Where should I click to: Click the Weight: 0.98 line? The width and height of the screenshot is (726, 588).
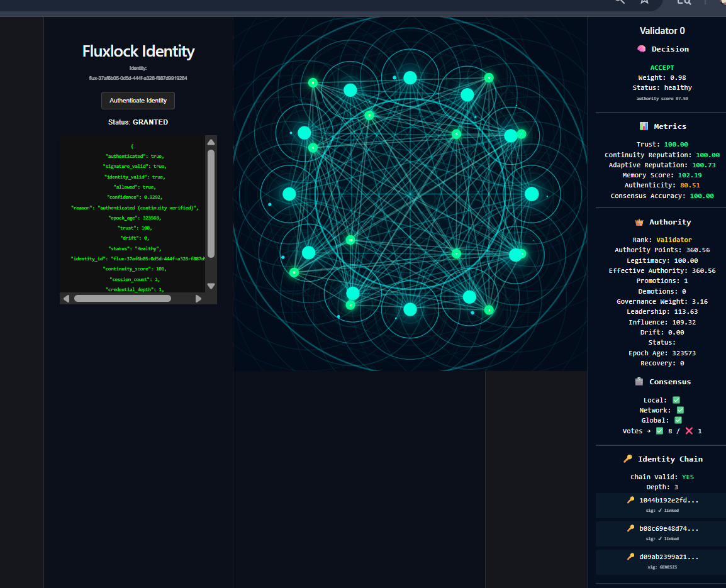click(x=662, y=78)
